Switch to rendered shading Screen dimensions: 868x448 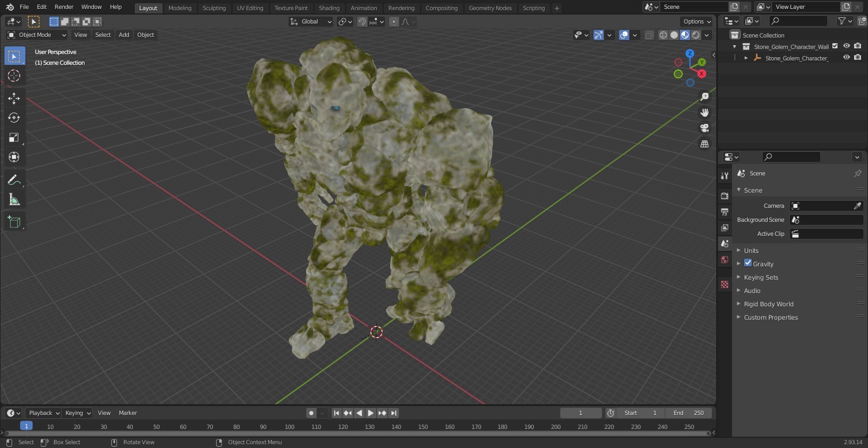(696, 35)
